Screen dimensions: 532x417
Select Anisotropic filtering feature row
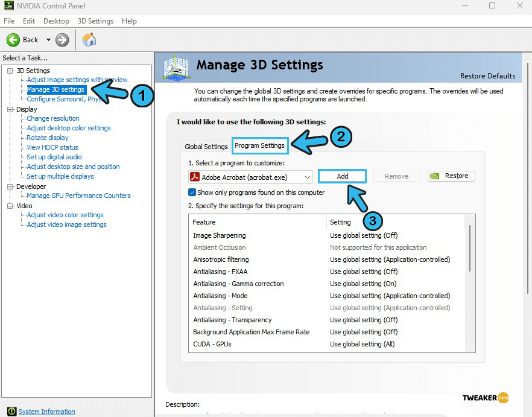pos(326,259)
